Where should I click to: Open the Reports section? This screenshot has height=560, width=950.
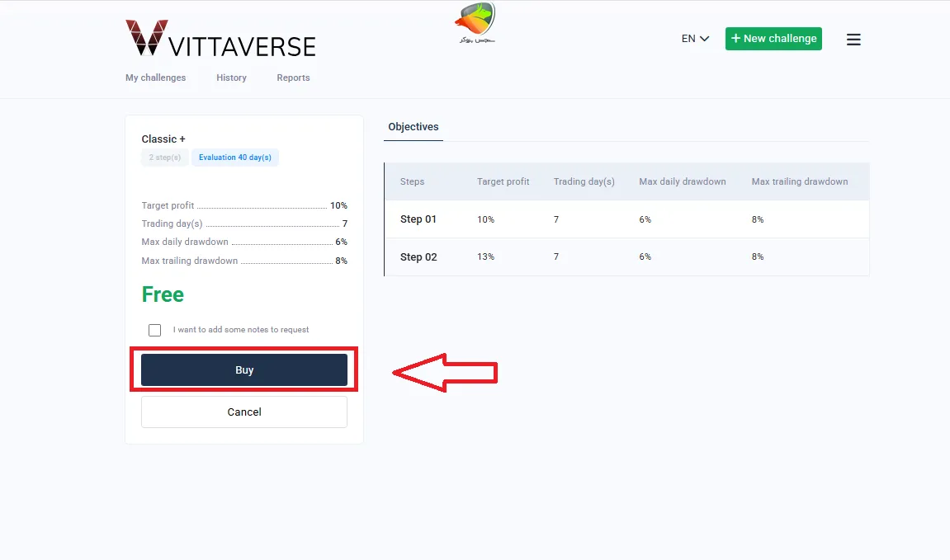(293, 78)
